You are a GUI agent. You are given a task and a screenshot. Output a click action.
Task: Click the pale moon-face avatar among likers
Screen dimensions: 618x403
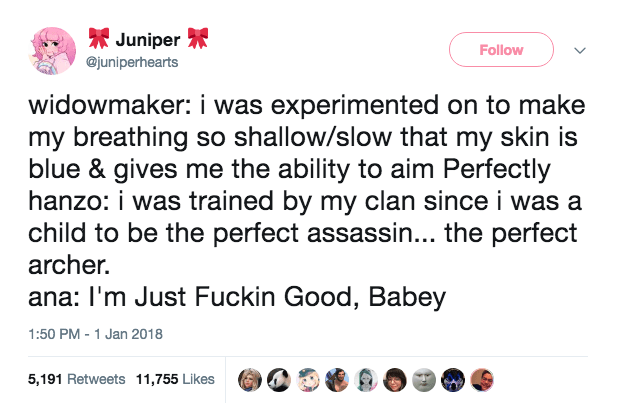pyautogui.click(x=424, y=379)
